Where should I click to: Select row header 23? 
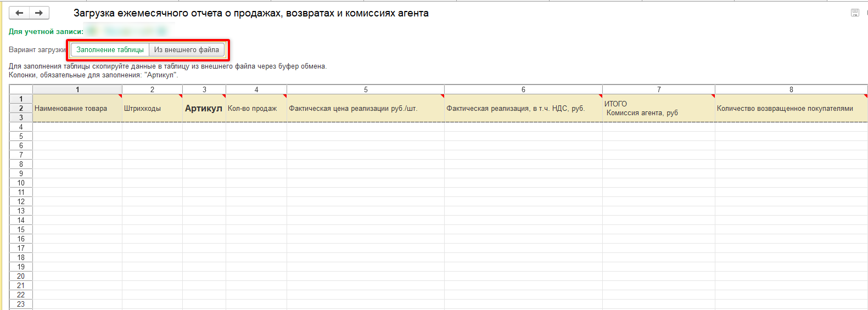(x=21, y=304)
